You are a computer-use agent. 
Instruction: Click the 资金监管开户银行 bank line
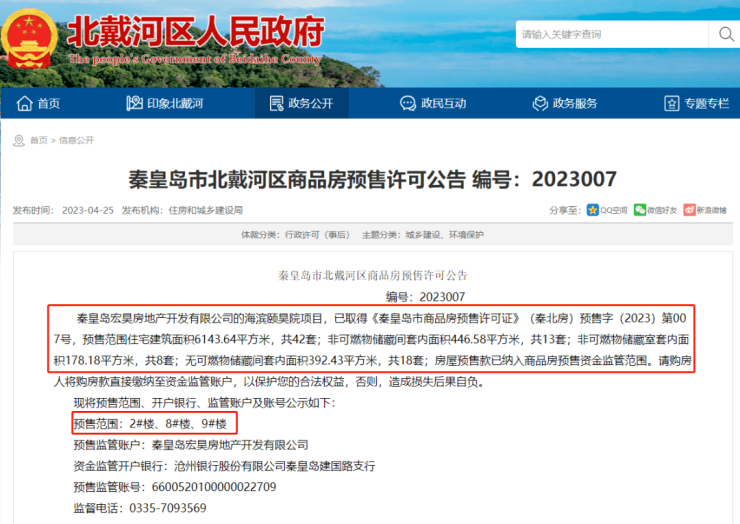click(x=224, y=466)
